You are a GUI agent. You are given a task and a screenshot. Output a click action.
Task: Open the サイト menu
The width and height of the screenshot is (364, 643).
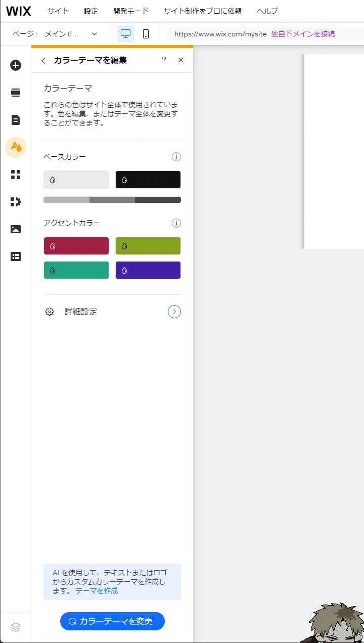[58, 11]
